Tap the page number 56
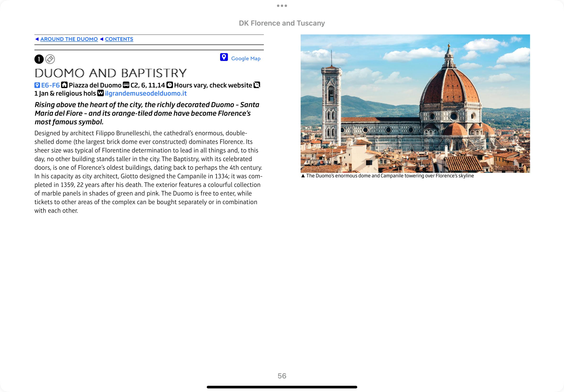 282,376
